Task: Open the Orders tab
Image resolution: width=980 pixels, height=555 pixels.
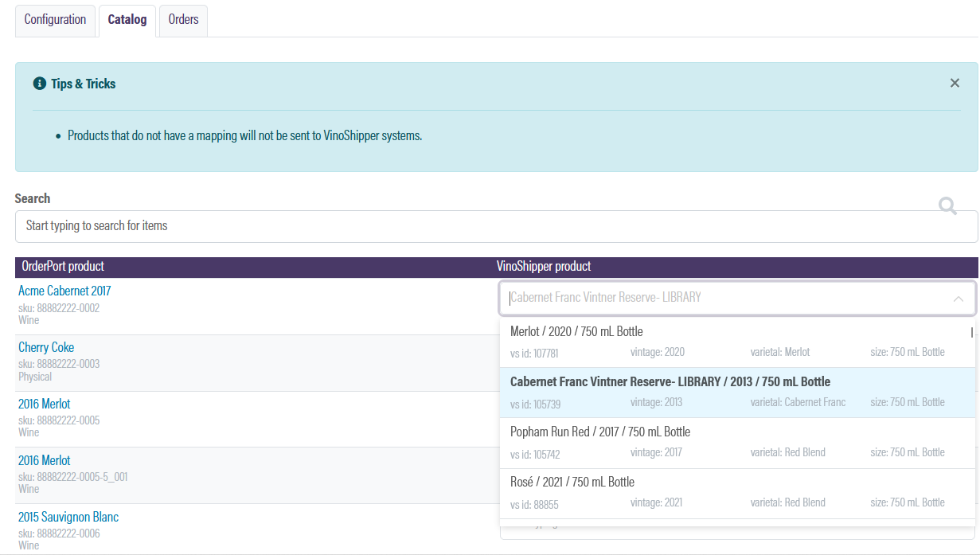Action: pos(183,20)
